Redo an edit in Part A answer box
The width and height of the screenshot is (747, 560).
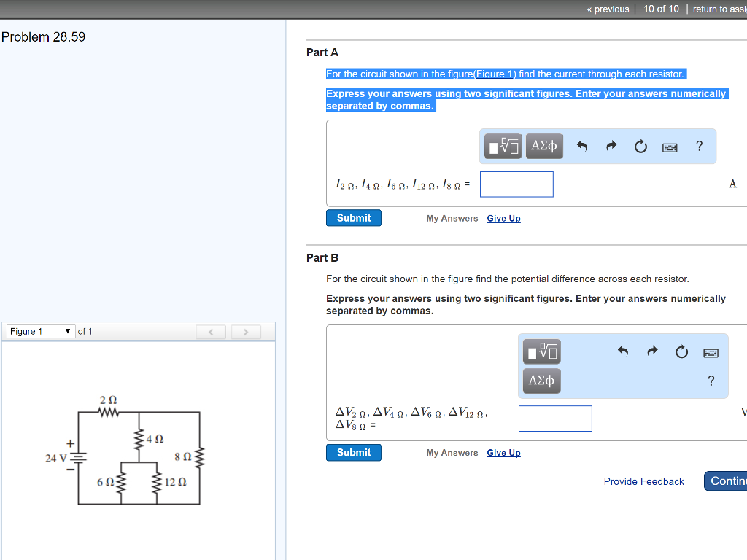pyautogui.click(x=611, y=146)
